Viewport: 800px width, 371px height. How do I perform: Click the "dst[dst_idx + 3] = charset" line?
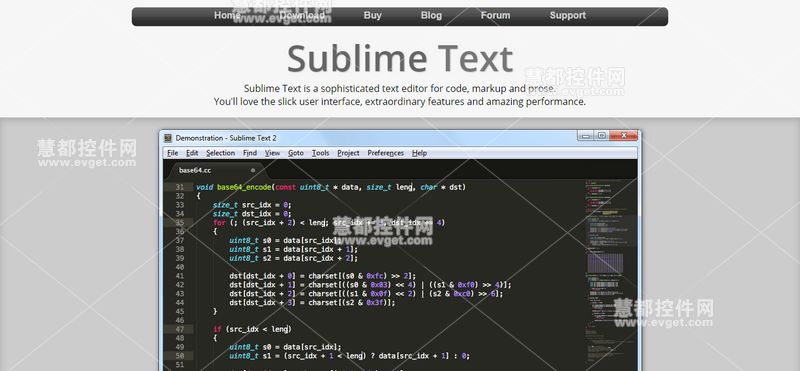pyautogui.click(x=312, y=303)
